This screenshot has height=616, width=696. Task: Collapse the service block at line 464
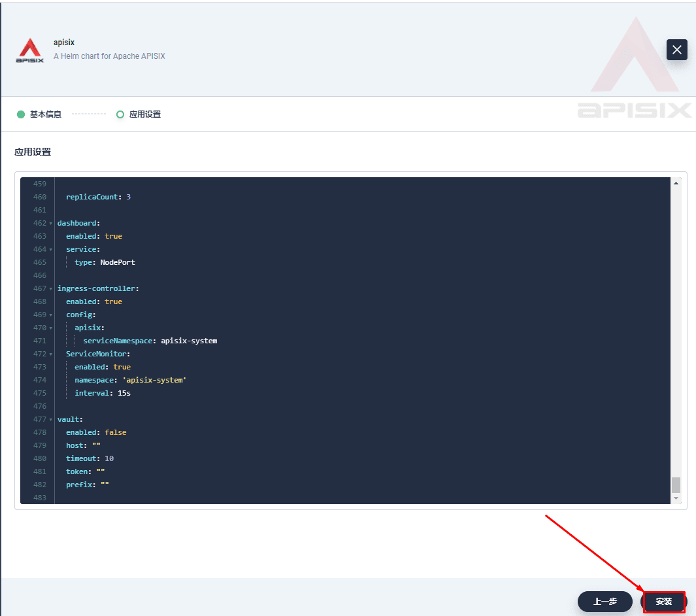point(50,250)
